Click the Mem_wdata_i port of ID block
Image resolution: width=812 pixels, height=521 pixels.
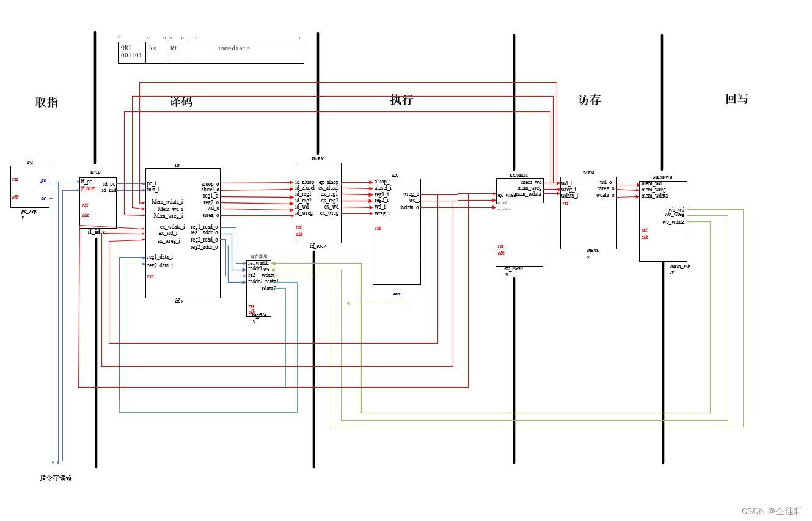[167, 202]
